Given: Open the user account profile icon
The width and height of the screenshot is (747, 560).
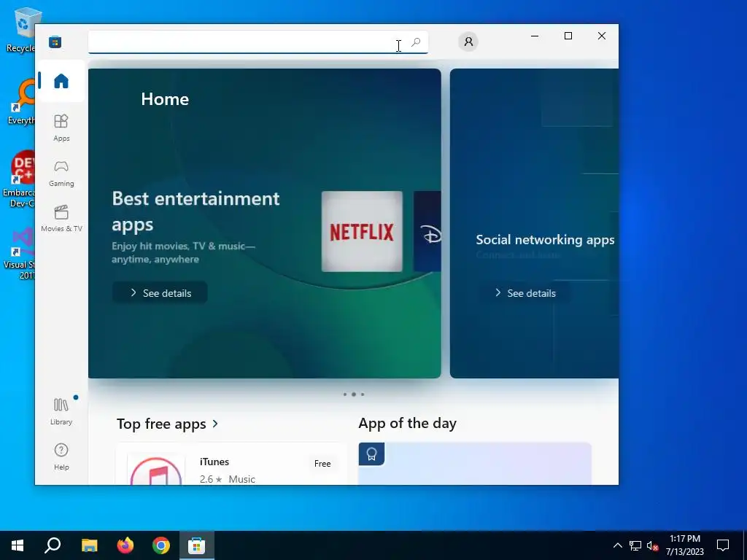Looking at the screenshot, I should [468, 42].
